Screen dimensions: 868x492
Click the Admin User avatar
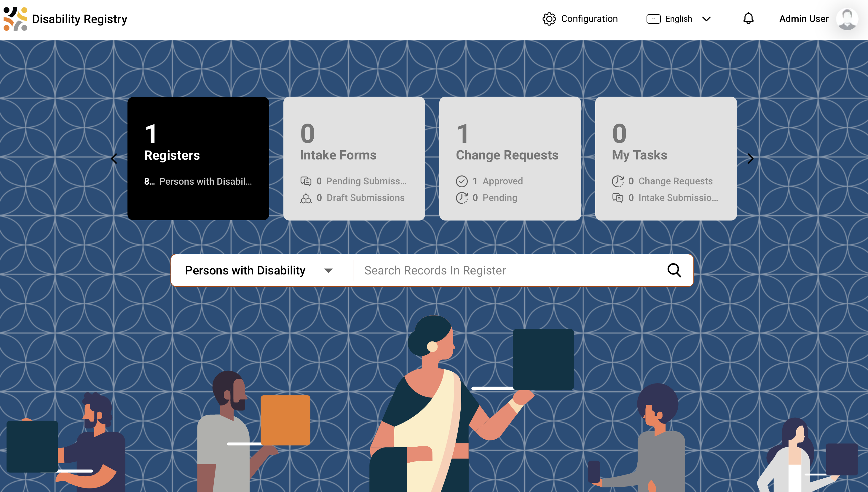pos(847,19)
